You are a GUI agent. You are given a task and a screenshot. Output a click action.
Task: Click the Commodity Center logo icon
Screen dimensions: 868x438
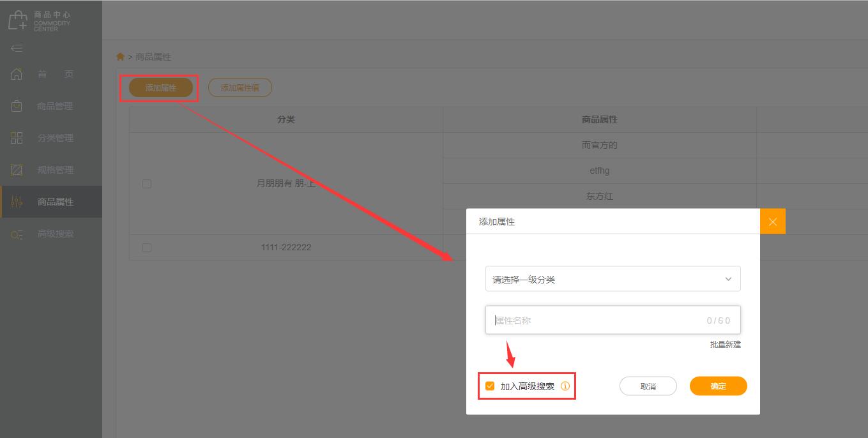[x=17, y=20]
